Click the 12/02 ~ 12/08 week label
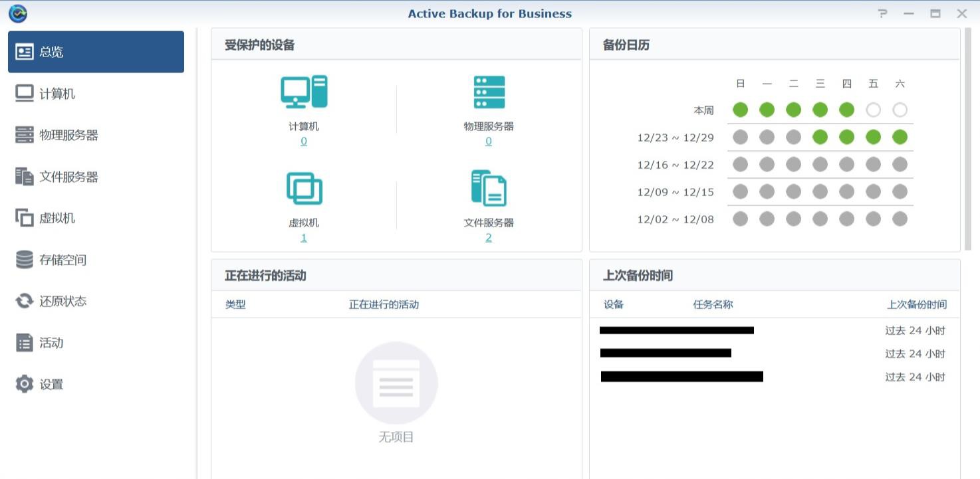The width and height of the screenshot is (980, 479). pos(675,219)
